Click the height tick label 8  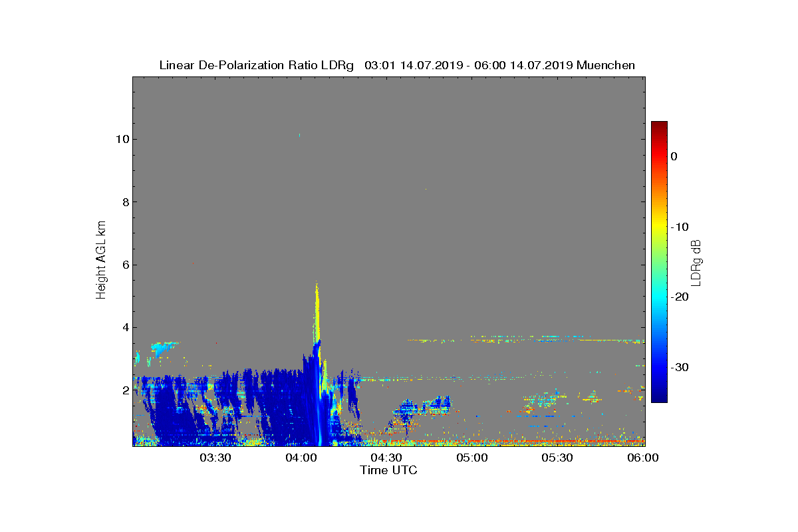click(x=124, y=202)
